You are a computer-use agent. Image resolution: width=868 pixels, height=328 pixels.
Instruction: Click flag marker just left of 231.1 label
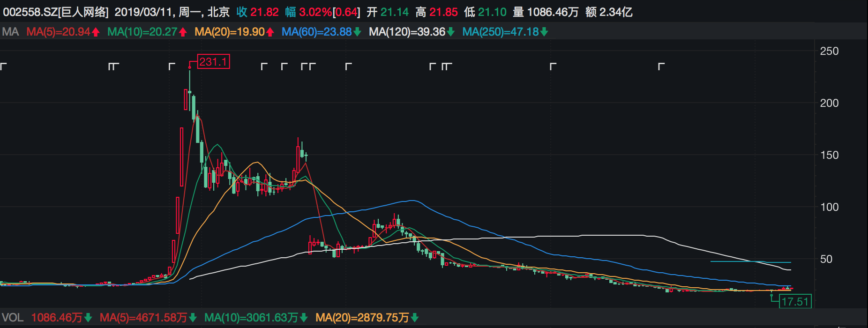click(x=172, y=66)
